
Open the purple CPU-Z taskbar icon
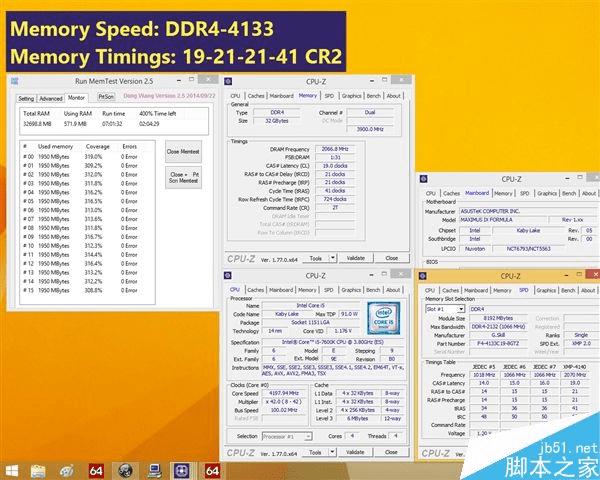coord(182,470)
